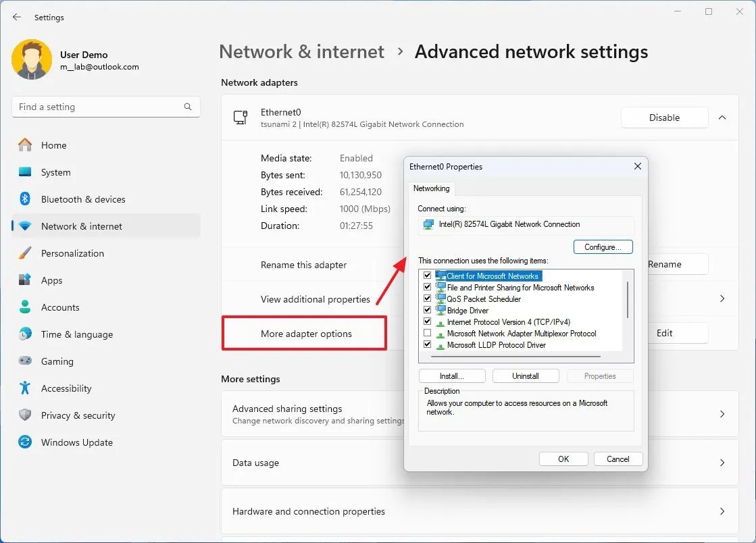
Task: Click the items list vertical scrollbar
Action: tap(628, 300)
